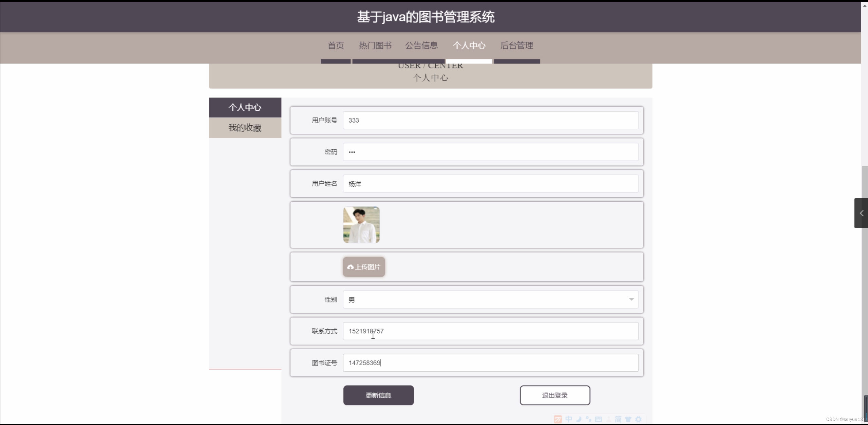Click the IME moon mode icon
Screen dimensions: 868x425
(x=579, y=419)
